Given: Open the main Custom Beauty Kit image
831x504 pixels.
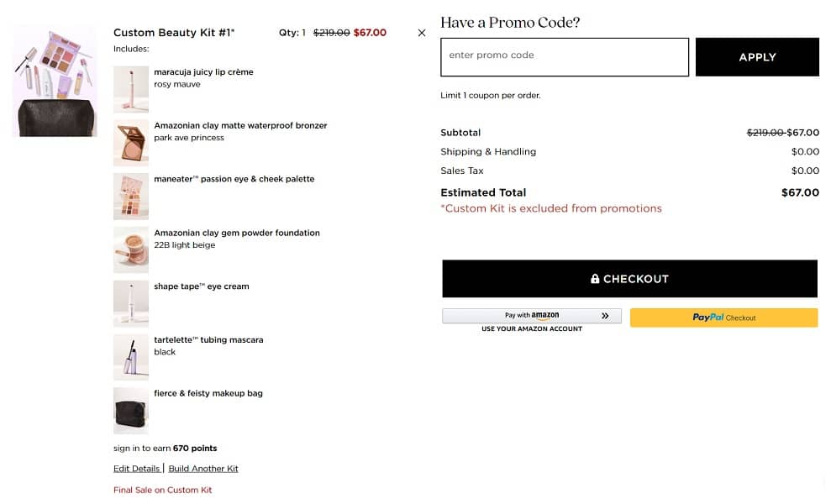Looking at the screenshot, I should click(55, 80).
